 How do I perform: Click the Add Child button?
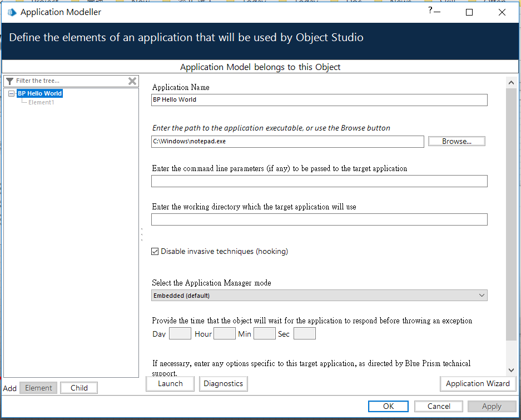click(79, 388)
